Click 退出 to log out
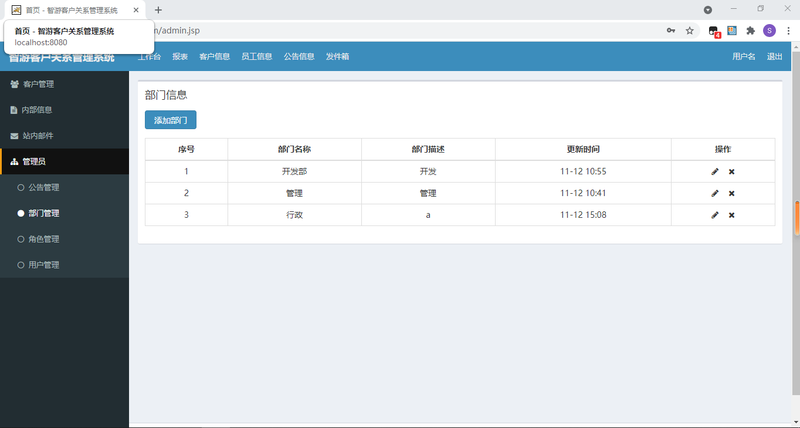Viewport: 800px width, 428px height. pyautogui.click(x=774, y=57)
